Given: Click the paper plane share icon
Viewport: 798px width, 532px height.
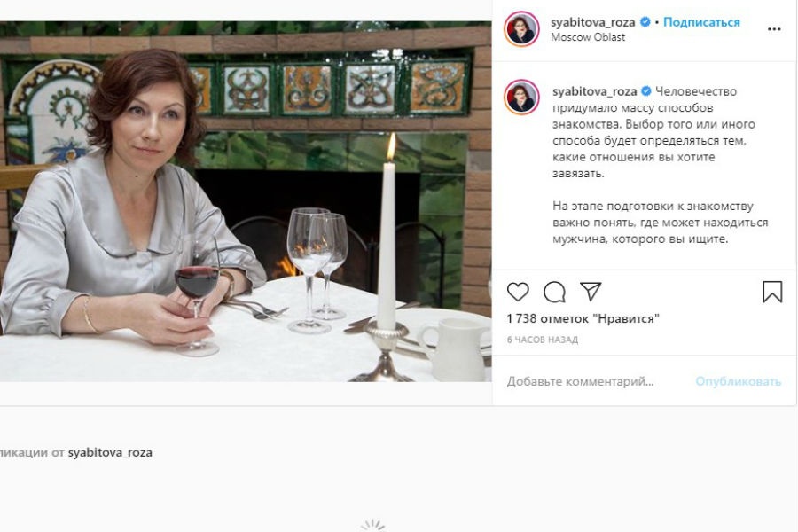Looking at the screenshot, I should tap(591, 292).
